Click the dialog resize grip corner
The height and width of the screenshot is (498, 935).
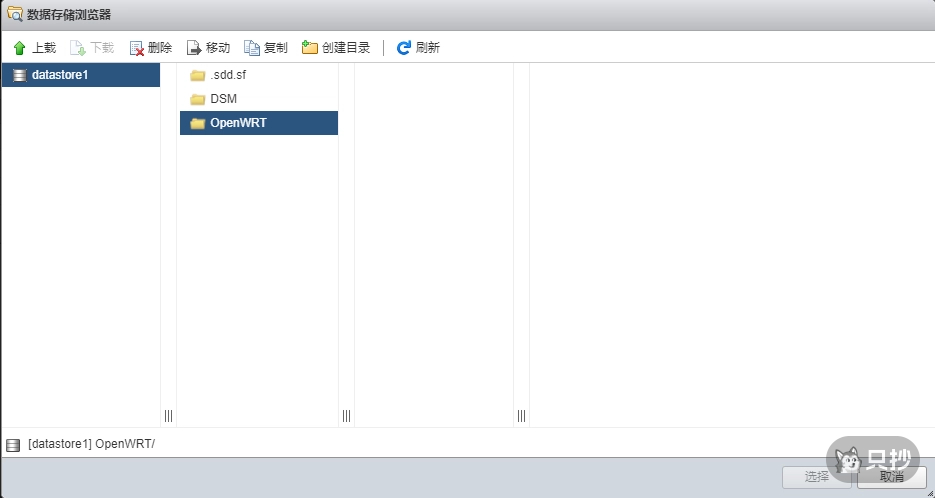click(930, 493)
